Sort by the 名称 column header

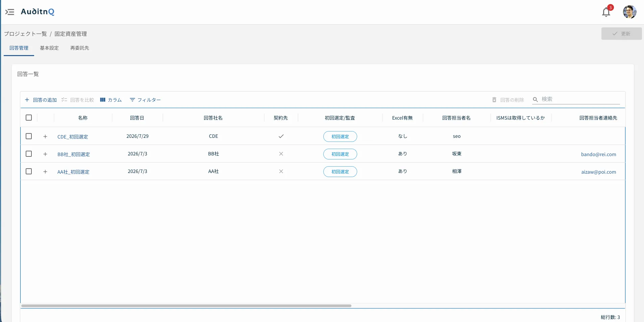[x=83, y=118]
